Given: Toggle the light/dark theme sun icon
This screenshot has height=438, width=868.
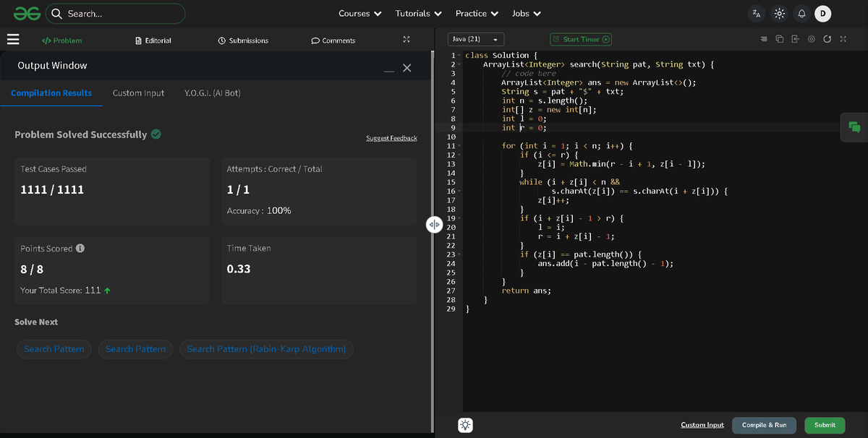Looking at the screenshot, I should coord(779,14).
